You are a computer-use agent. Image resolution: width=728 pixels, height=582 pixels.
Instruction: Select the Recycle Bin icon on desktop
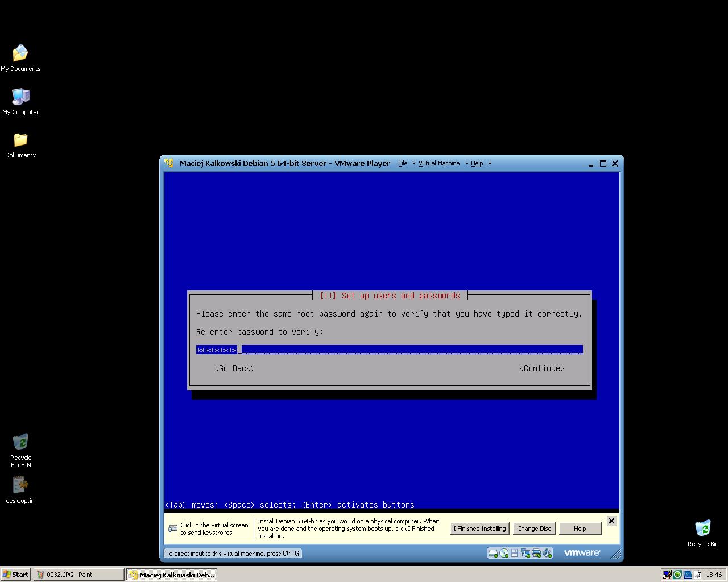tap(703, 534)
